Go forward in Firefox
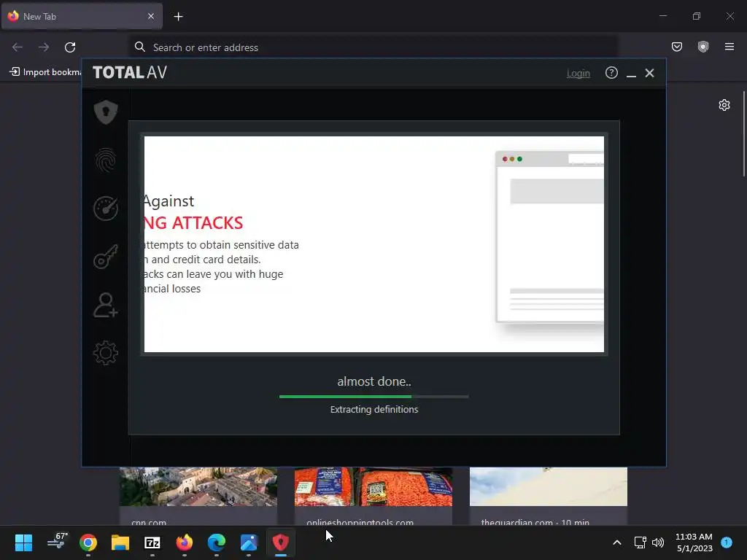Viewport: 747px width, 560px height. (x=44, y=47)
